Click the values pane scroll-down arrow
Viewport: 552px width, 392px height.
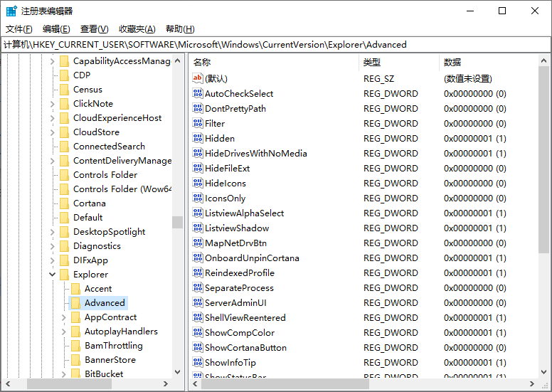(544, 372)
